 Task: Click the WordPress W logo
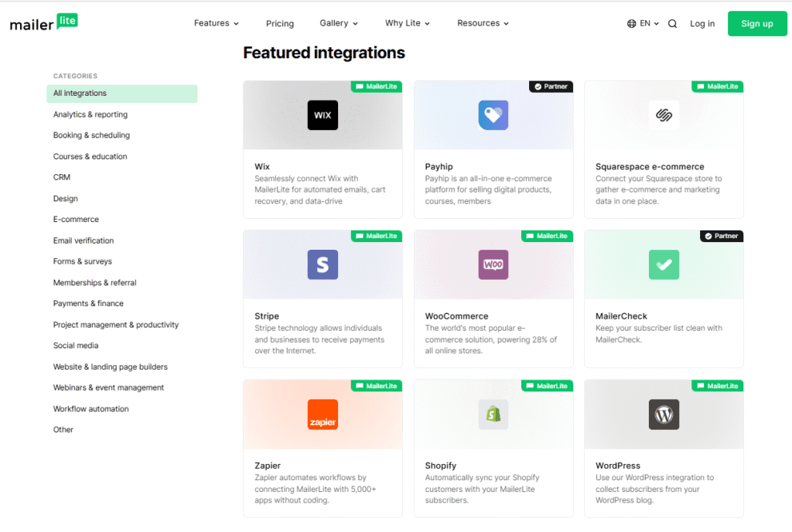(x=664, y=414)
